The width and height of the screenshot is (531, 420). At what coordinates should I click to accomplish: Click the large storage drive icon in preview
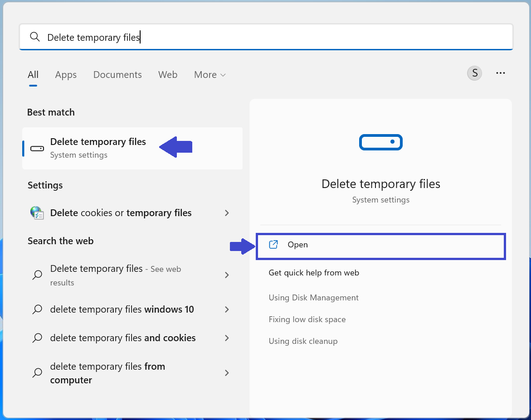coord(380,142)
